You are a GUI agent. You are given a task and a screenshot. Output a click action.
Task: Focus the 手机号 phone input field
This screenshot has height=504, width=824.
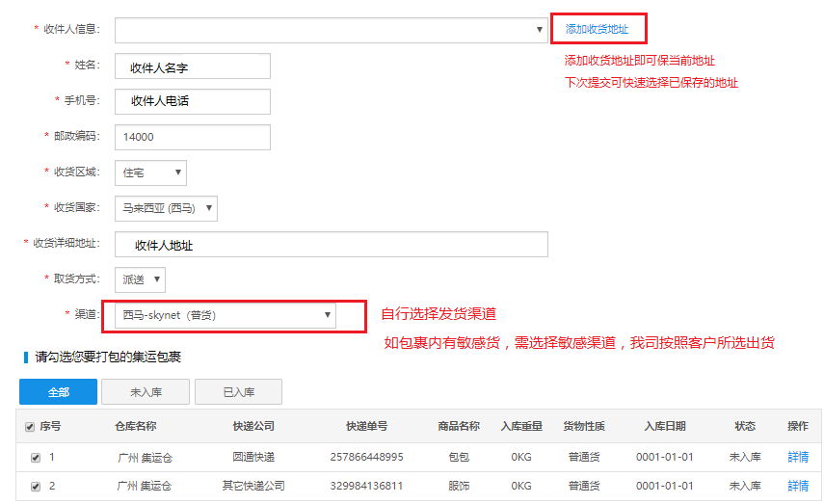coord(192,101)
